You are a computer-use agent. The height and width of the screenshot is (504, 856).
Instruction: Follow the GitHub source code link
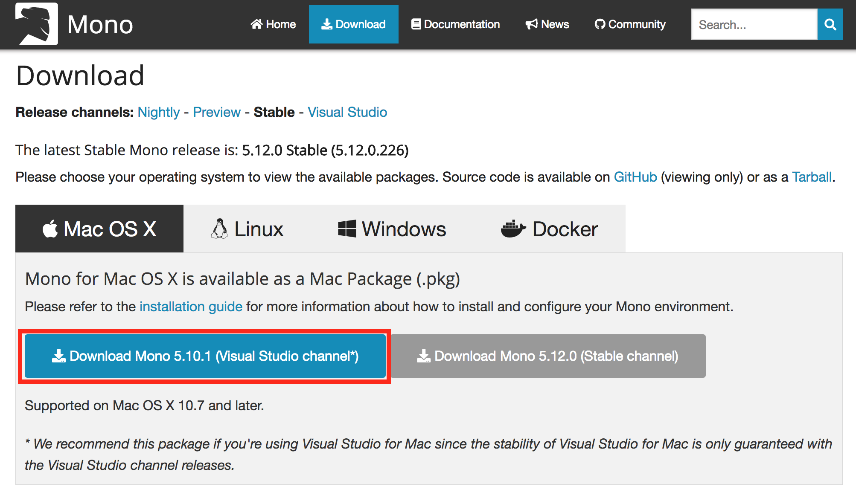[x=635, y=177]
